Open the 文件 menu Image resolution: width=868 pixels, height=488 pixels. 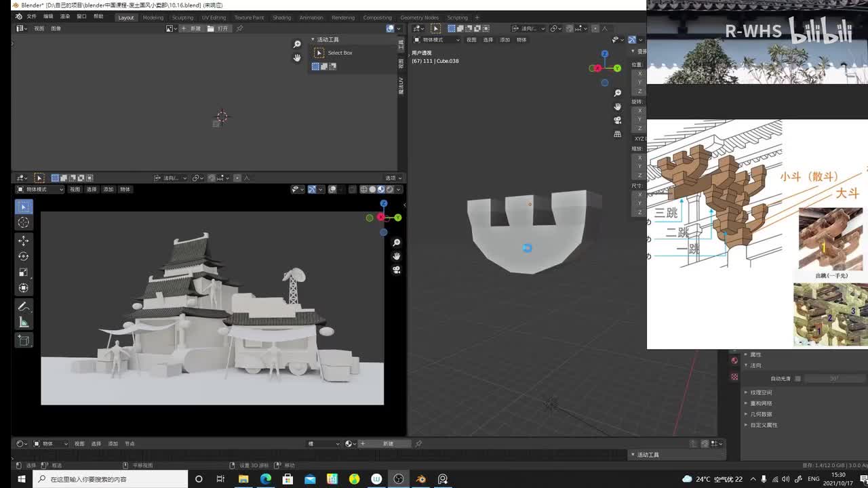pos(31,16)
